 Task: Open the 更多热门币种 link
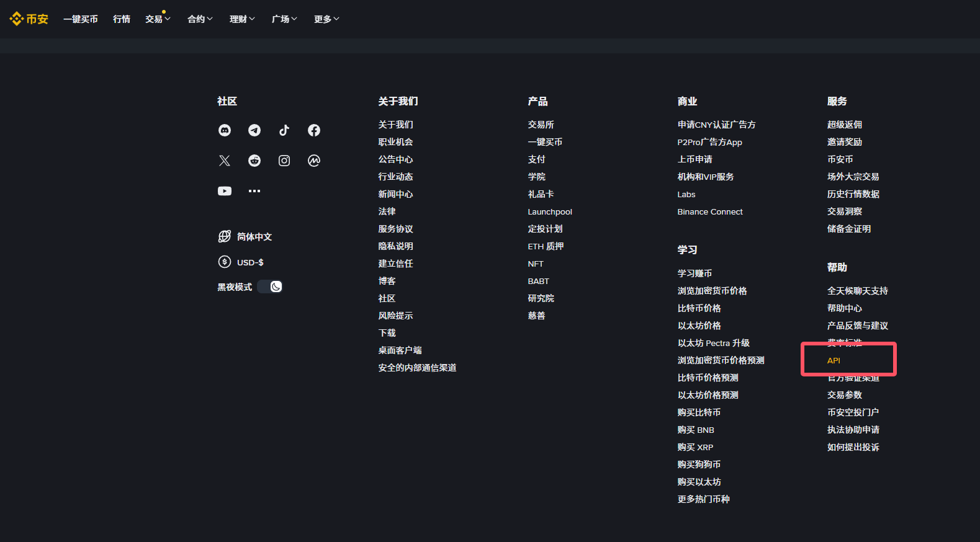(704, 499)
